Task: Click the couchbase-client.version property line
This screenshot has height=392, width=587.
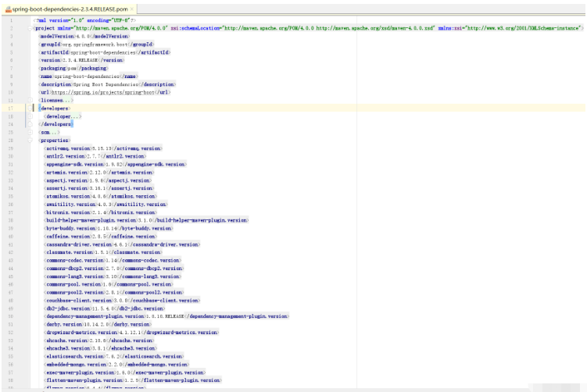Action: (122, 301)
